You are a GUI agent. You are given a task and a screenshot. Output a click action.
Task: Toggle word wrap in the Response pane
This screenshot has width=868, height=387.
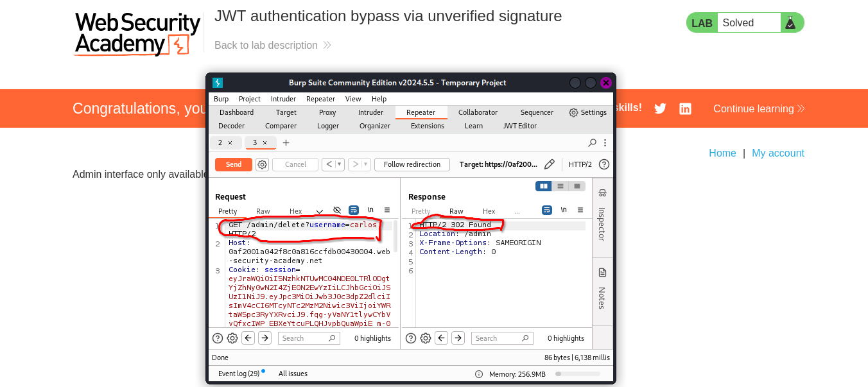(546, 210)
